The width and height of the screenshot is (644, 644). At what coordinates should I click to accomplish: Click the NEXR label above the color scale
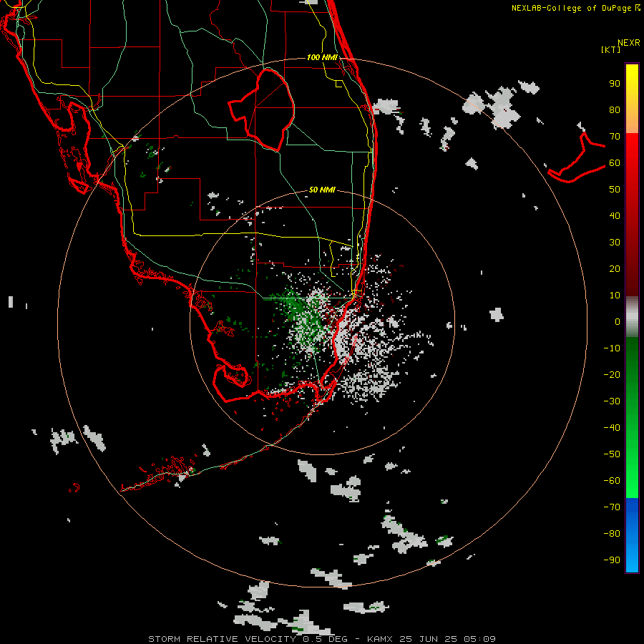click(628, 43)
